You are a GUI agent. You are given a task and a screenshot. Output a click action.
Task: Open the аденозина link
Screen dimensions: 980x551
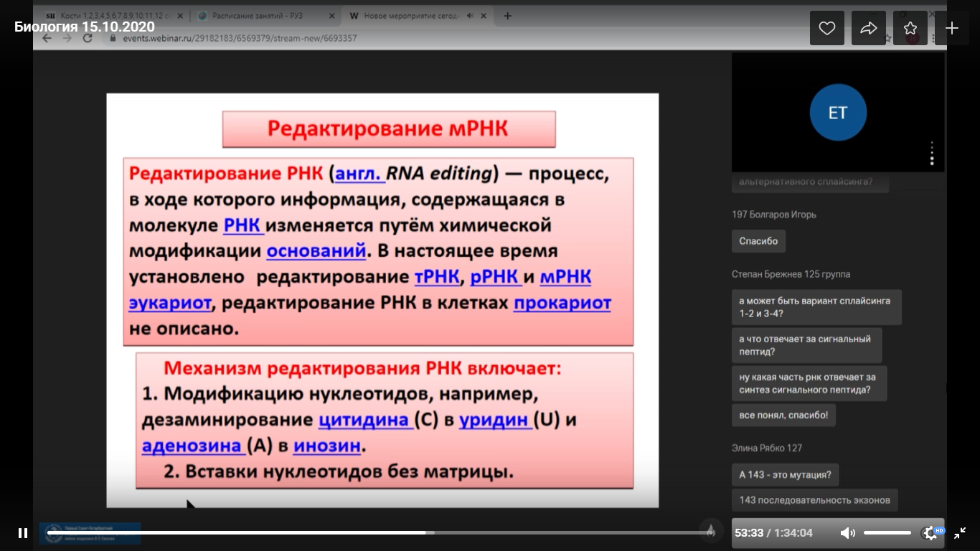pyautogui.click(x=192, y=446)
